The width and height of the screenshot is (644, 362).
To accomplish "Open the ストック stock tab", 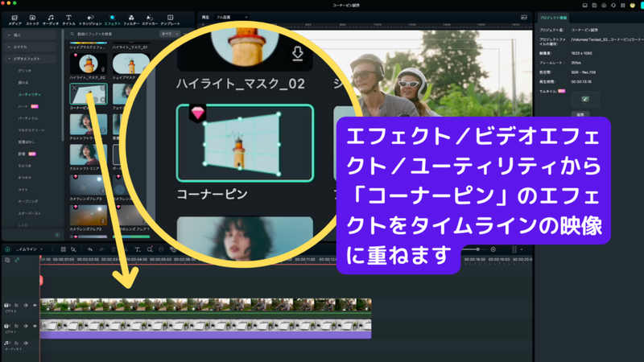I will (32, 20).
